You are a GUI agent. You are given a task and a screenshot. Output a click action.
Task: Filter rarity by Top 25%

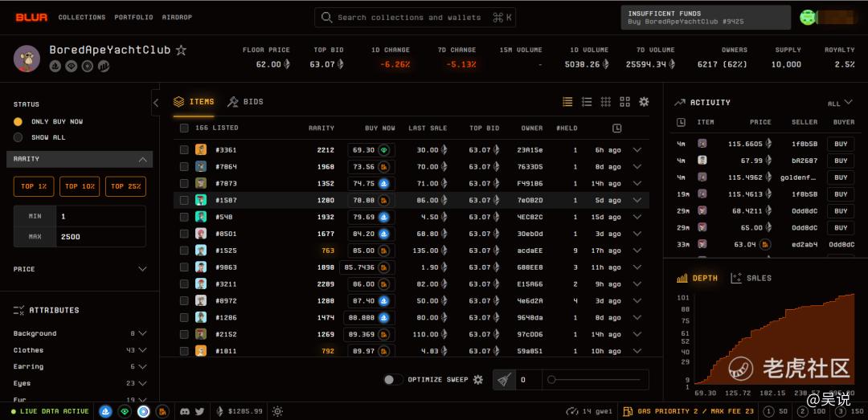tap(125, 186)
